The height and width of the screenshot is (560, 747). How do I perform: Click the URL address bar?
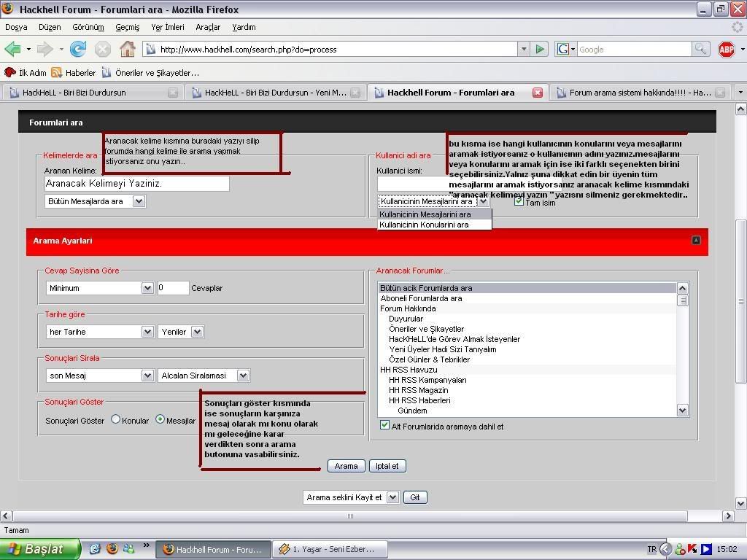[329, 49]
